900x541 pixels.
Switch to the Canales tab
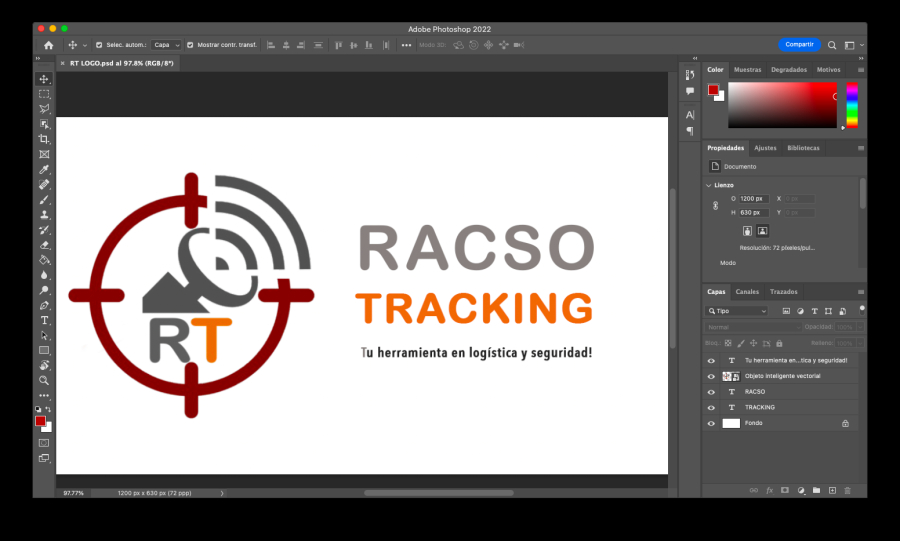tap(747, 292)
